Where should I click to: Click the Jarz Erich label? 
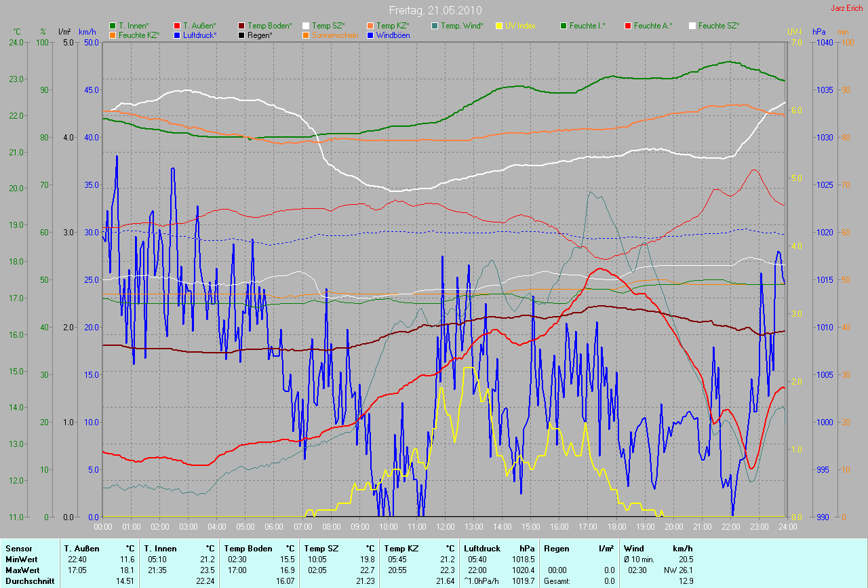click(x=846, y=9)
